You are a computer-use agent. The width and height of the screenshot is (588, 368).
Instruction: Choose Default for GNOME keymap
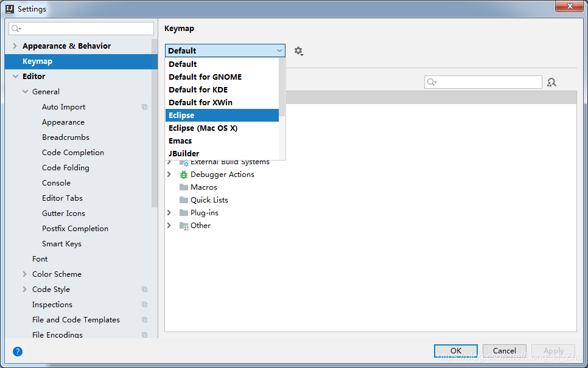222,77
